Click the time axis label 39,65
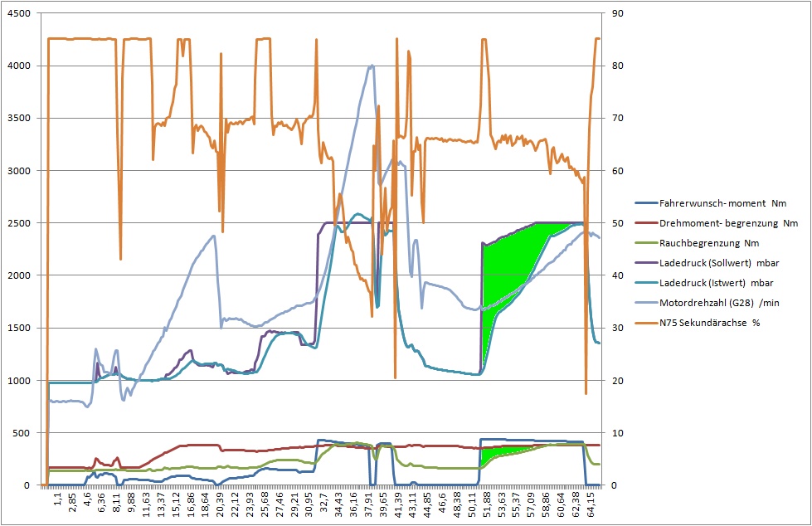The width and height of the screenshot is (812, 526). tap(384, 504)
